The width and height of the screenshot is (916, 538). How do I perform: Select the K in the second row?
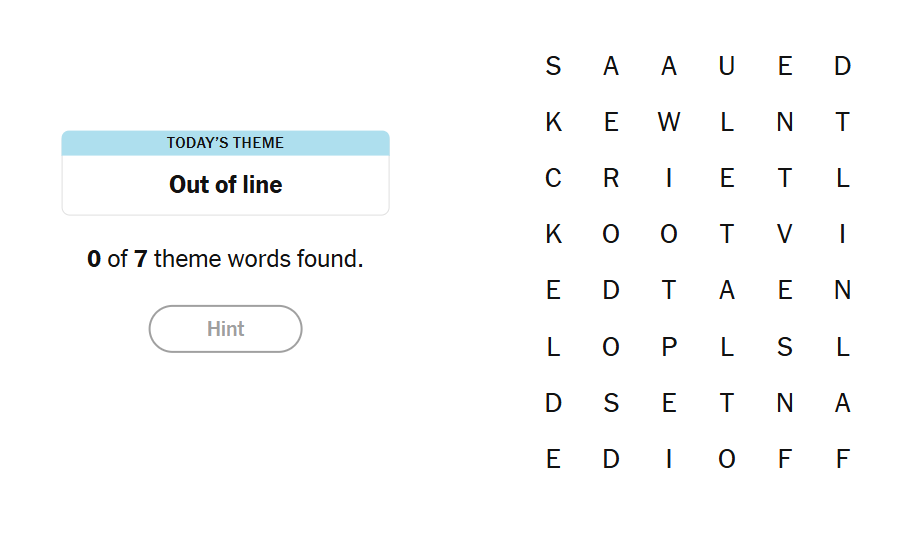(x=553, y=122)
